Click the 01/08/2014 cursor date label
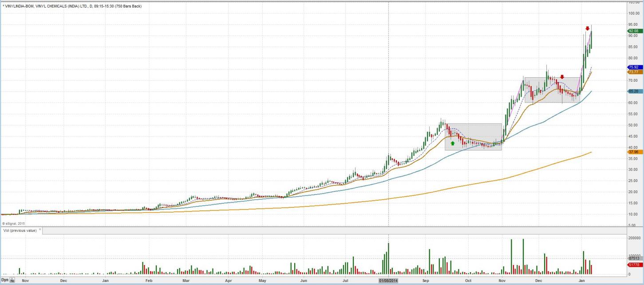The height and width of the screenshot is (285, 644). (x=389, y=281)
